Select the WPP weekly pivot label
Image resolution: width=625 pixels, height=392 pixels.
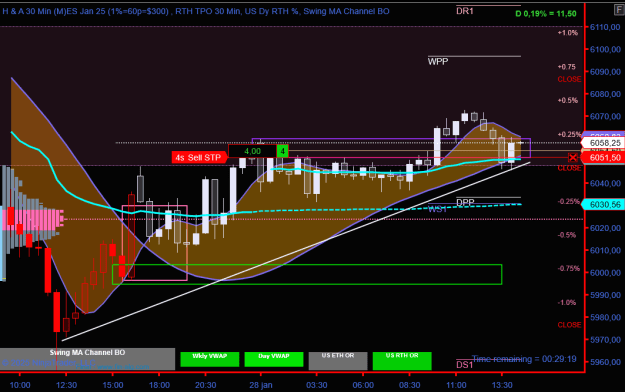click(x=438, y=61)
